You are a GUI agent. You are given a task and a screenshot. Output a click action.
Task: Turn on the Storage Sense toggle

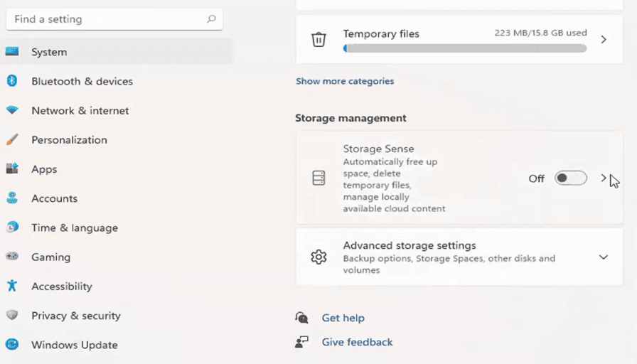point(571,178)
